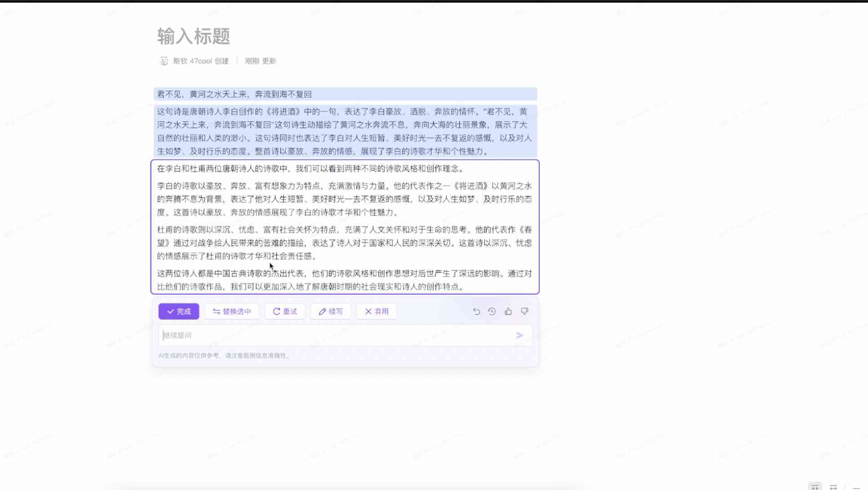Click the AI disclaimer text AI生成的内容仅供参考
Viewport: 868px width, 490px height.
[224, 356]
